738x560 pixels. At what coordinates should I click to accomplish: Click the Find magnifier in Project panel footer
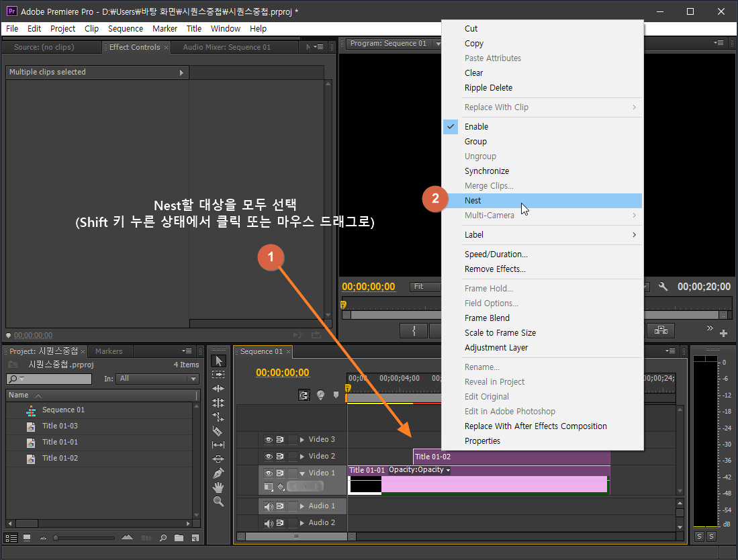pos(163,538)
